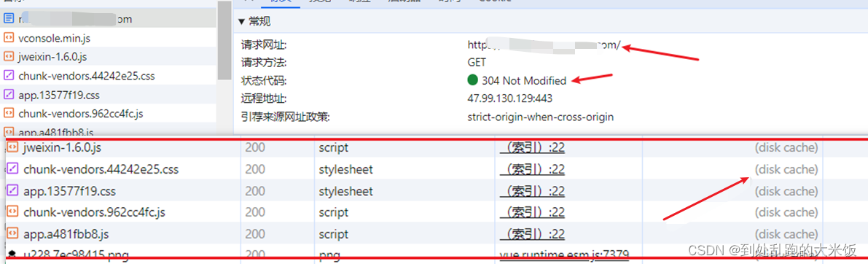
Task: Click the jweixin-1.6.0.js name in the status 200 table
Action: pos(63,148)
